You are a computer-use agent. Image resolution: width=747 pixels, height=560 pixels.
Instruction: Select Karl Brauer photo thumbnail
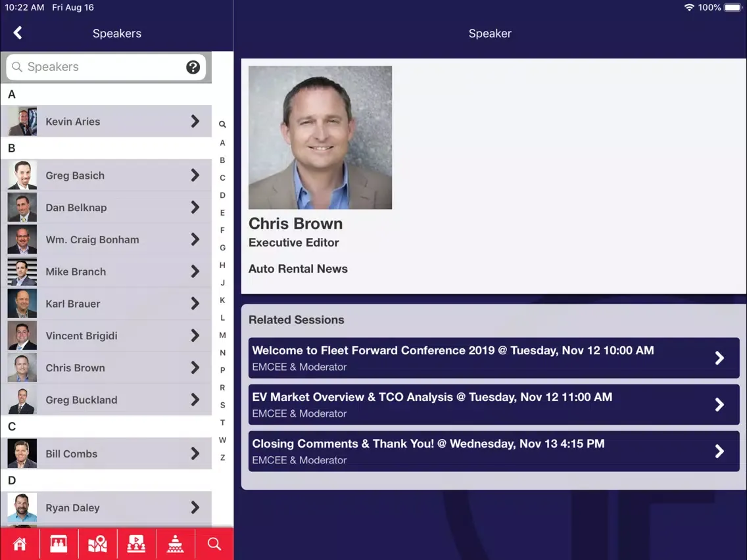click(22, 304)
